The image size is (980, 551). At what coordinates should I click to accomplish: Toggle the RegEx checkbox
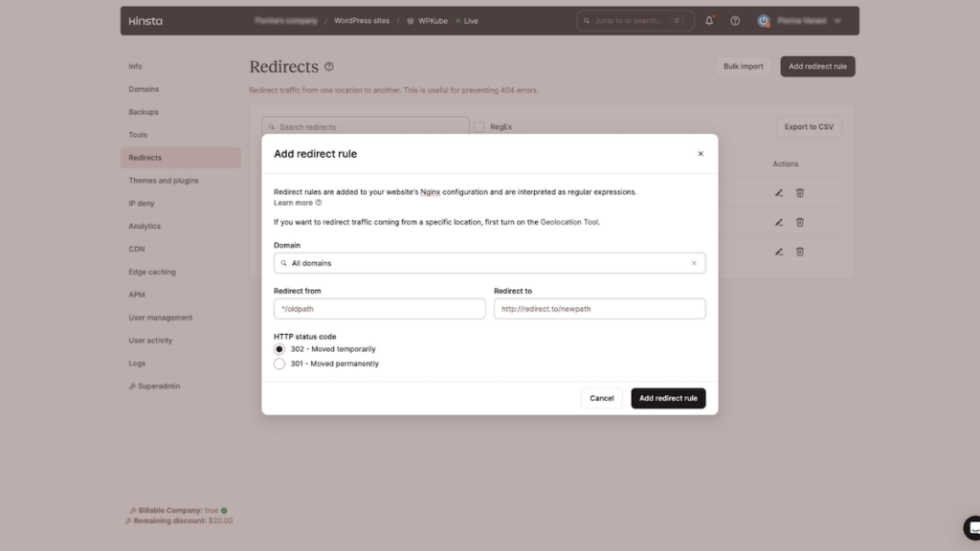pyautogui.click(x=479, y=127)
